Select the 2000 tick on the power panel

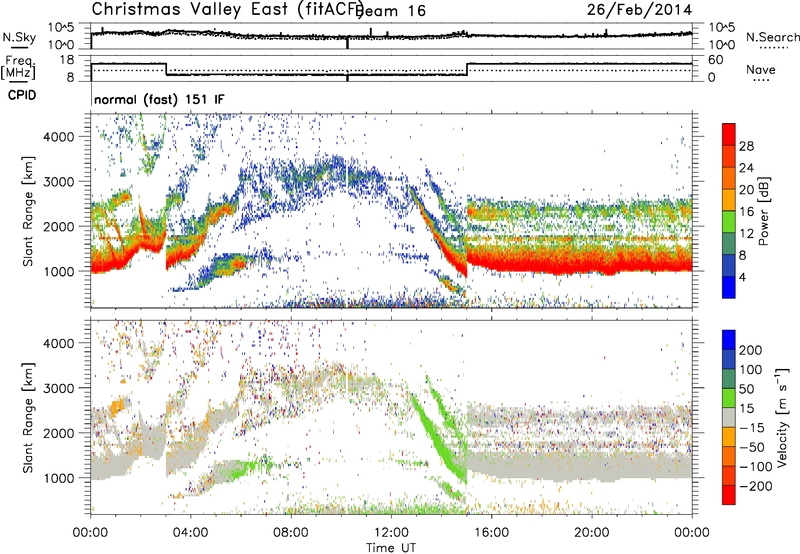point(58,226)
